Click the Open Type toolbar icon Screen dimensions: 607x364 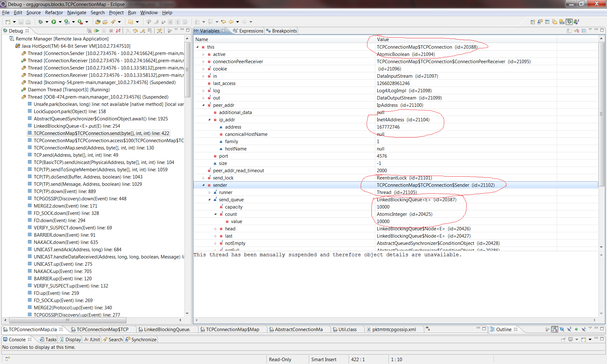click(x=98, y=22)
